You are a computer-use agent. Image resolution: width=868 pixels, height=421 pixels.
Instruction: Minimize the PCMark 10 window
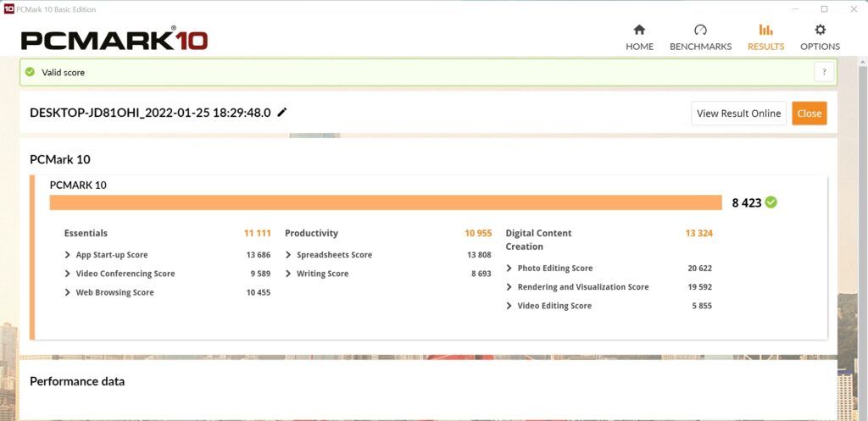point(795,8)
